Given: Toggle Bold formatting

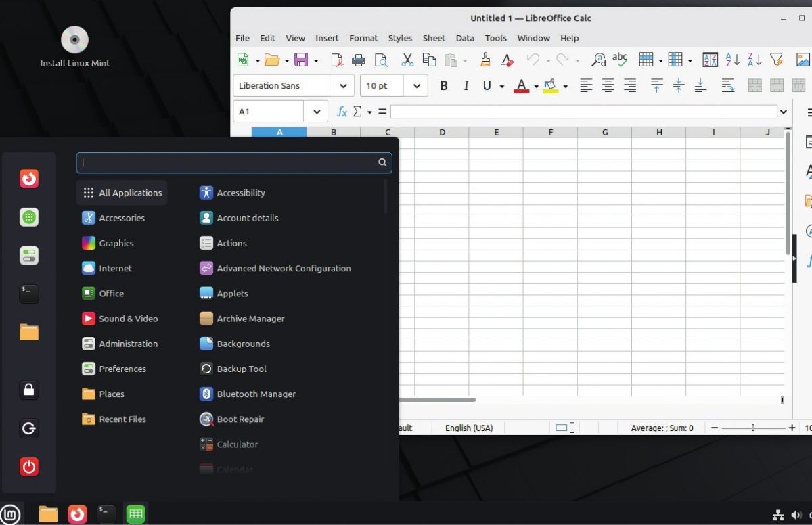Looking at the screenshot, I should tap(444, 86).
